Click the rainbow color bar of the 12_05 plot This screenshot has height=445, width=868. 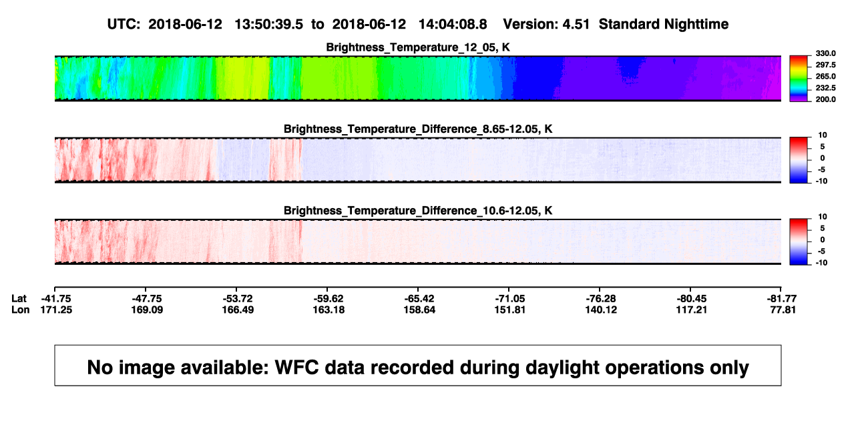point(799,78)
